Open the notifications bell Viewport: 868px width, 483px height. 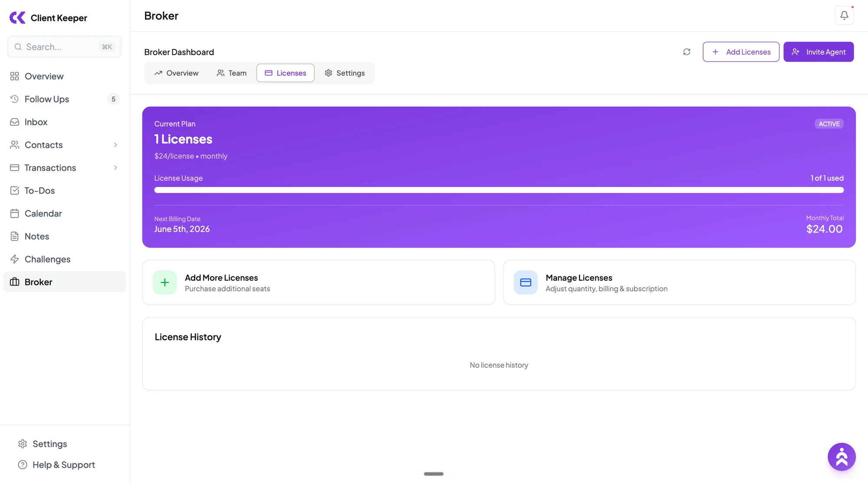point(844,16)
